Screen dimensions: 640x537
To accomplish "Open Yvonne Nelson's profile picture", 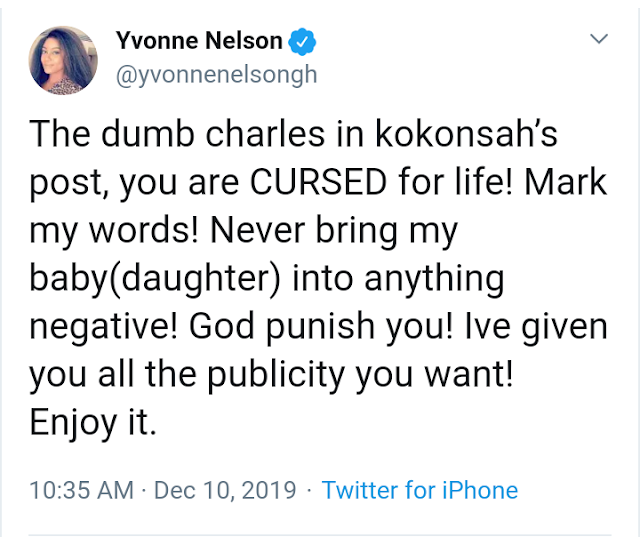I will tap(63, 60).
